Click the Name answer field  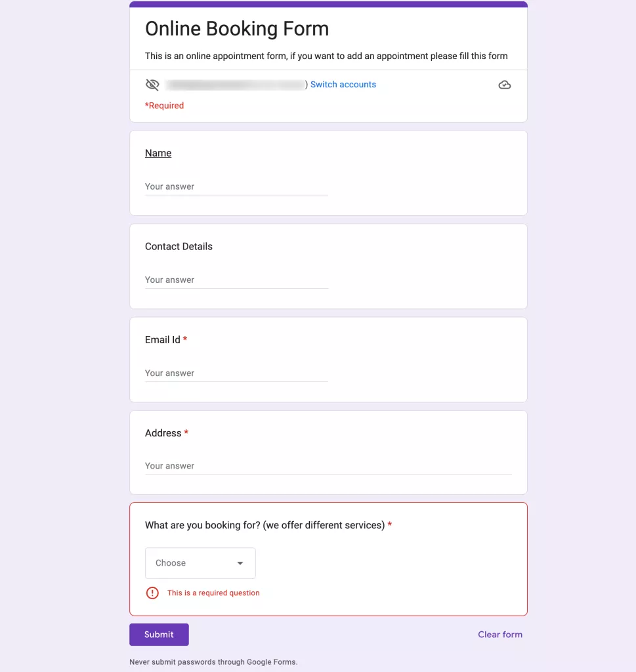pyautogui.click(x=236, y=186)
